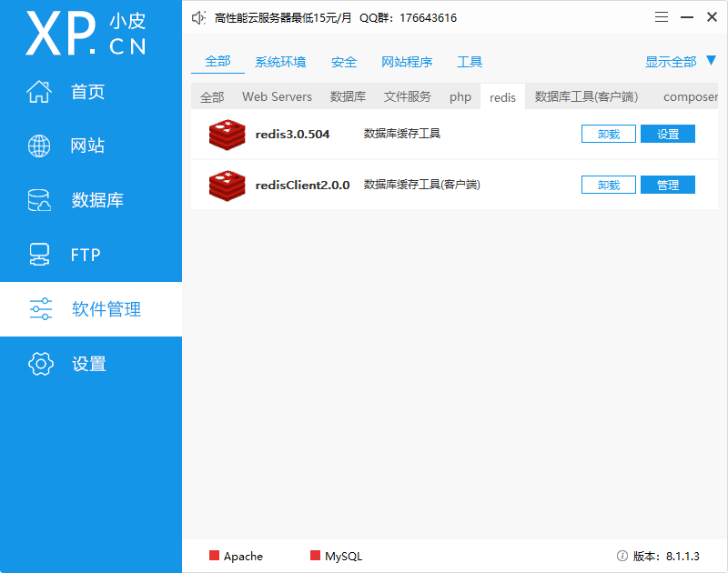The width and height of the screenshot is (728, 573).
Task: Click the software management sliders icon
Action: (x=40, y=309)
